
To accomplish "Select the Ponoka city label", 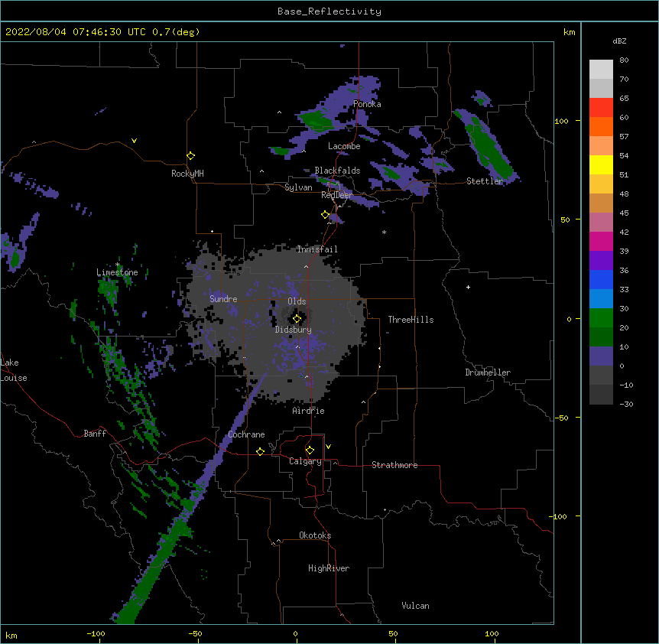I will point(367,104).
